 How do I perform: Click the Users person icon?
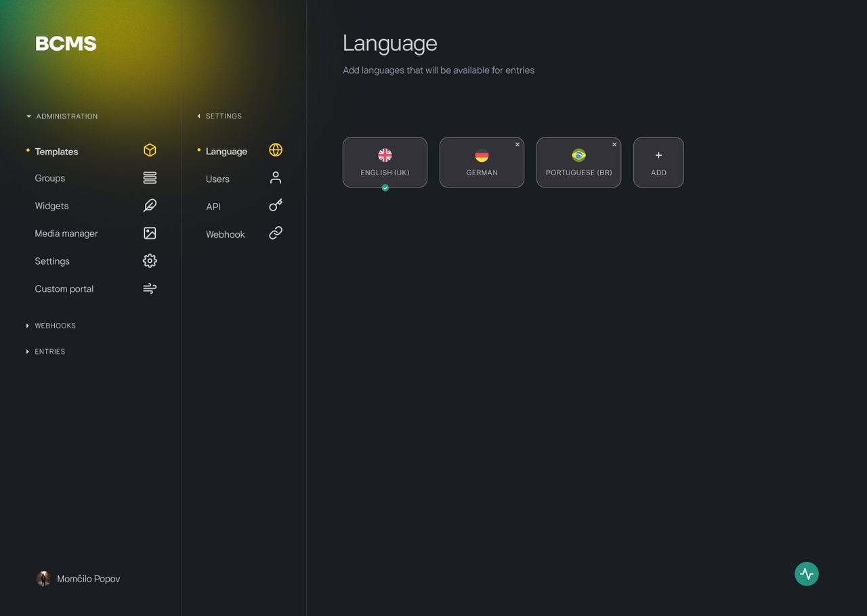(x=276, y=178)
